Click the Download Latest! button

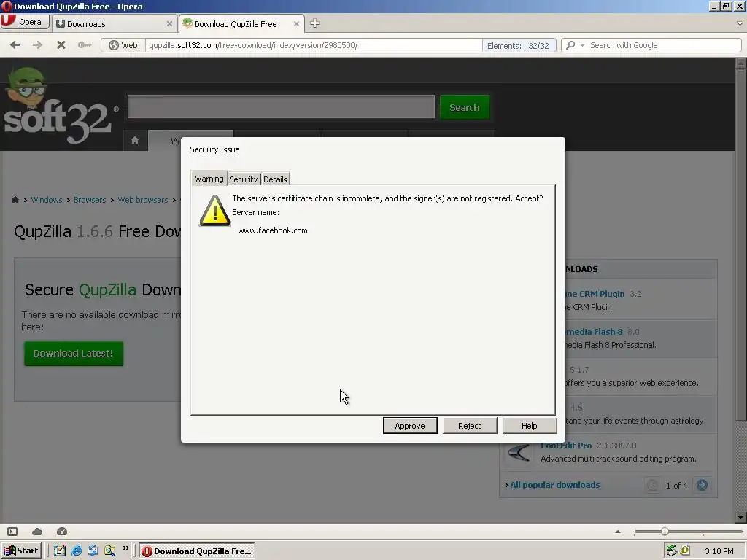point(74,354)
